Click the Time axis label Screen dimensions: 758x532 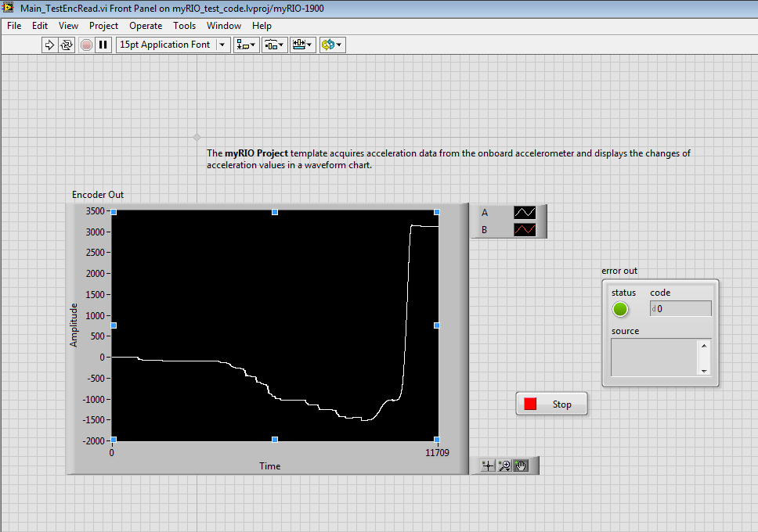269,466
